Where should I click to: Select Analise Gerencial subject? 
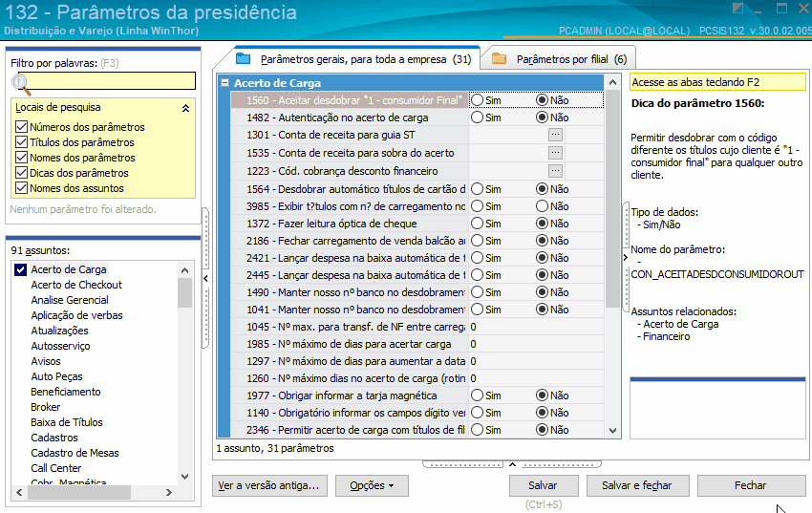[70, 300]
